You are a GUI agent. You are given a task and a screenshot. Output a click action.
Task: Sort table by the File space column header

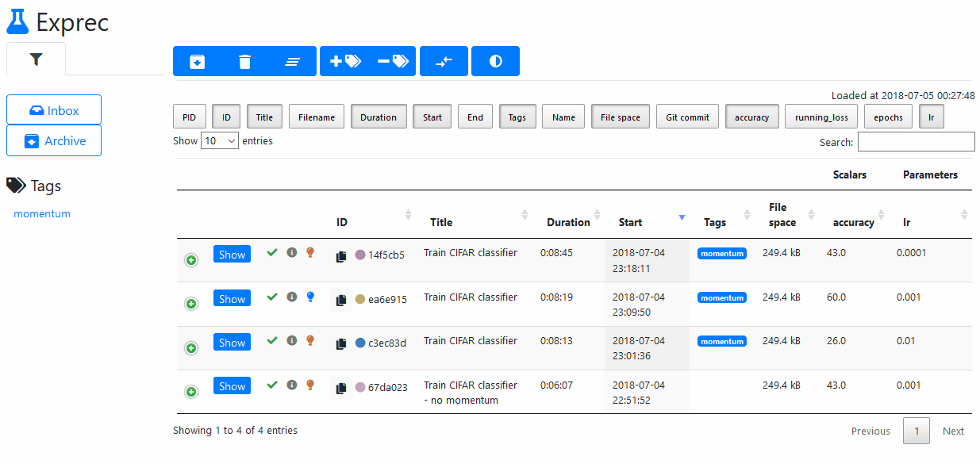point(788,215)
